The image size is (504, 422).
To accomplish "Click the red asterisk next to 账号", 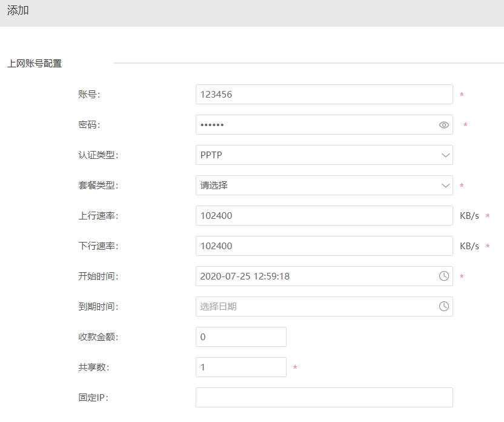I will coord(463,95).
